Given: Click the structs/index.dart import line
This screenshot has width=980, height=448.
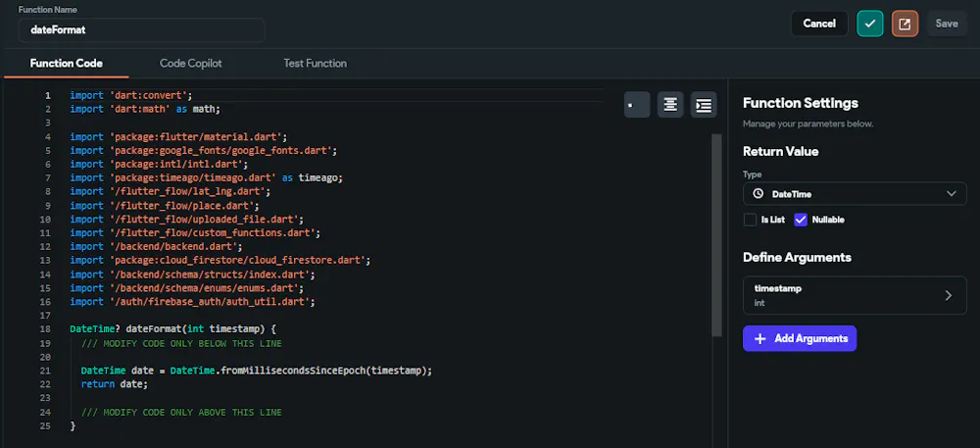Looking at the screenshot, I should pyautogui.click(x=192, y=274).
